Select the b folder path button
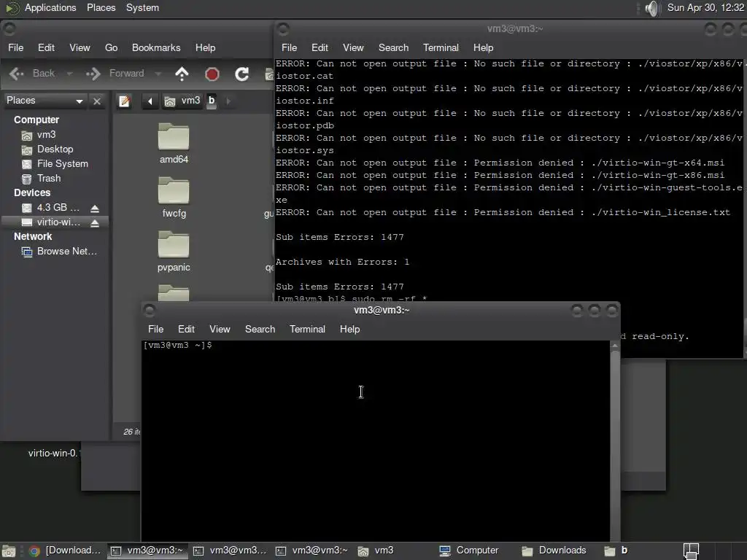 click(x=212, y=101)
